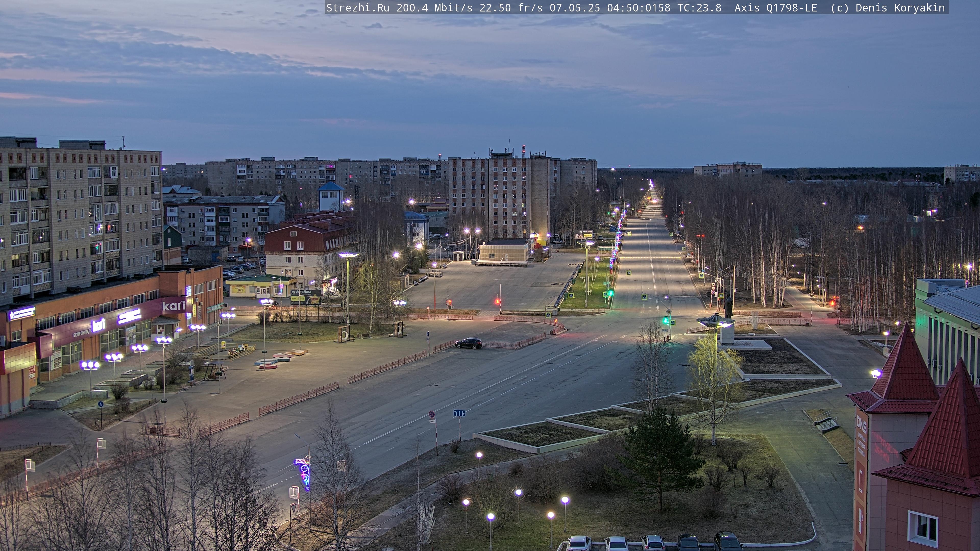Click the 'Axis Q1798-LE' camera model text

point(776,8)
